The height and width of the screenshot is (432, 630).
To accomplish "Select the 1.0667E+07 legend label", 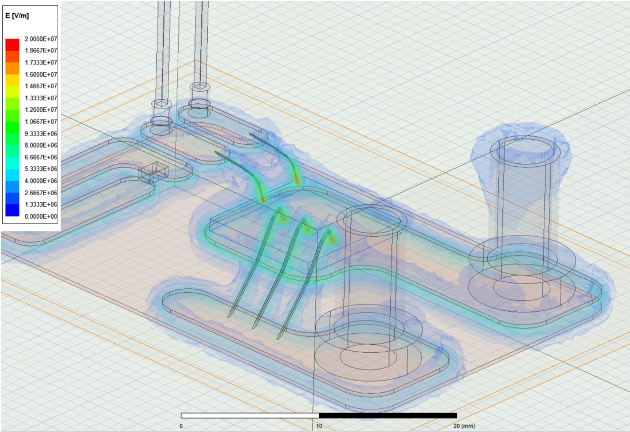I will [41, 121].
